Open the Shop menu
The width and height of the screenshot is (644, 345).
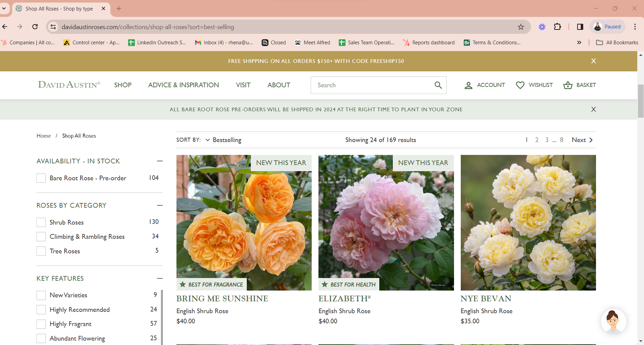[x=123, y=85]
